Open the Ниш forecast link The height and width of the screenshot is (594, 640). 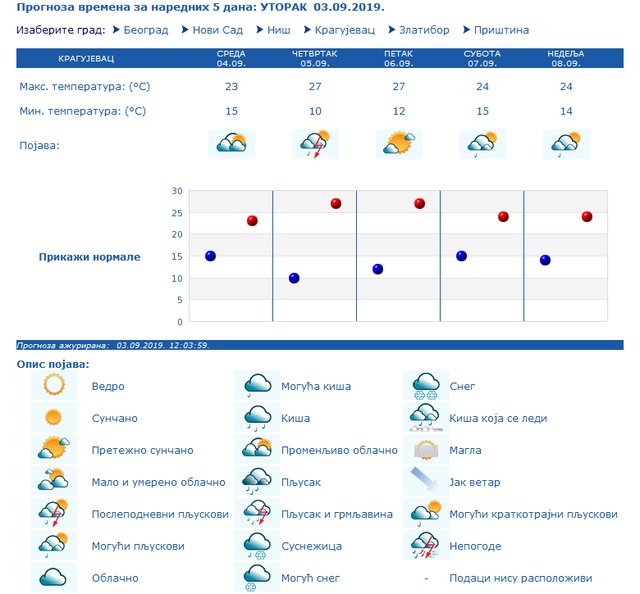[x=279, y=30]
